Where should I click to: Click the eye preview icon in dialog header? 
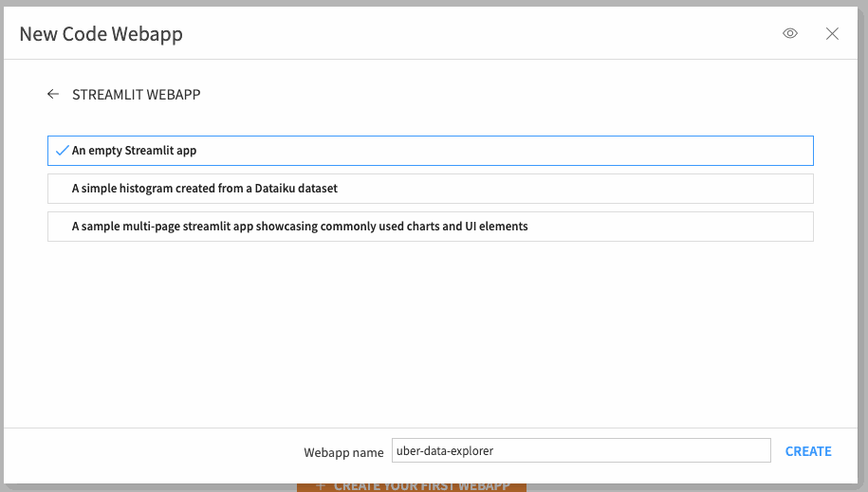790,34
